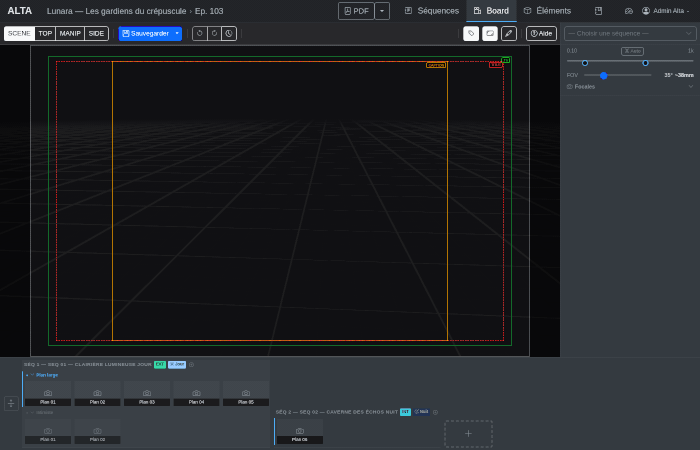This screenshot has height=450, width=700.
Task: Switch viewport to SIDE view
Action: tap(96, 33)
